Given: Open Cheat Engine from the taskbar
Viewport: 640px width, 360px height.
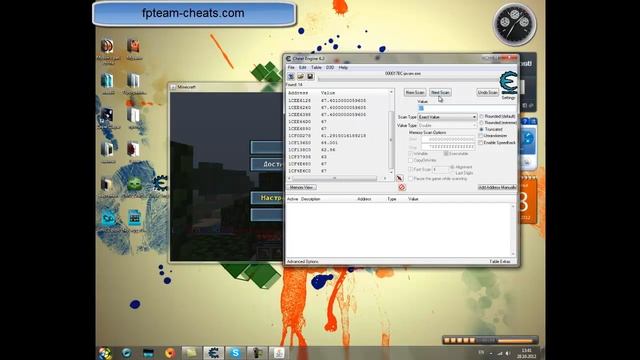Looking at the screenshot, I should pyautogui.click(x=213, y=353).
